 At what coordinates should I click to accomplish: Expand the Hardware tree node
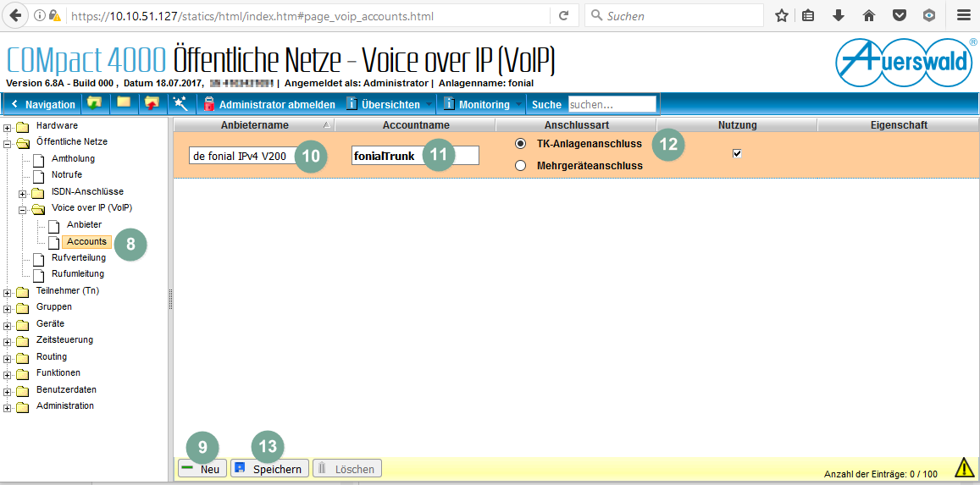pyautogui.click(x=8, y=127)
